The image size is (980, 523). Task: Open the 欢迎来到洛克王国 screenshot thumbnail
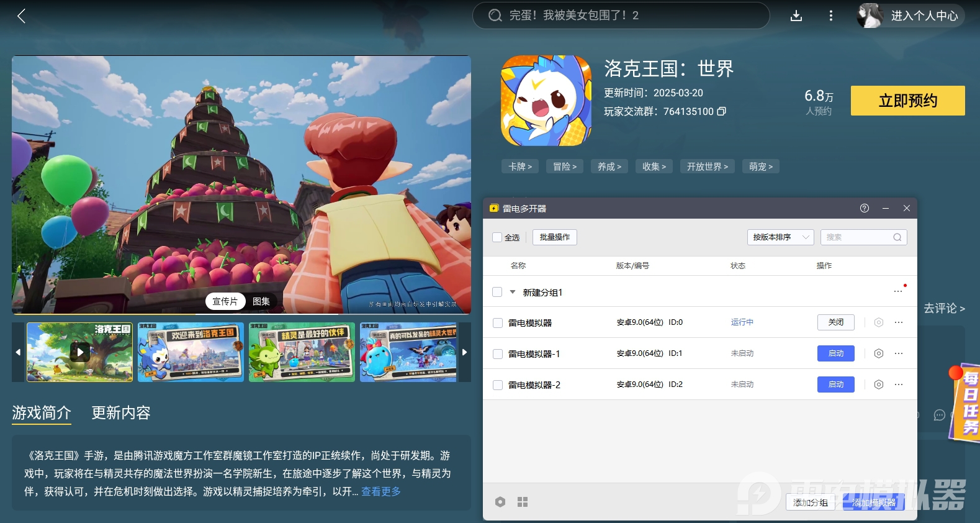click(191, 352)
